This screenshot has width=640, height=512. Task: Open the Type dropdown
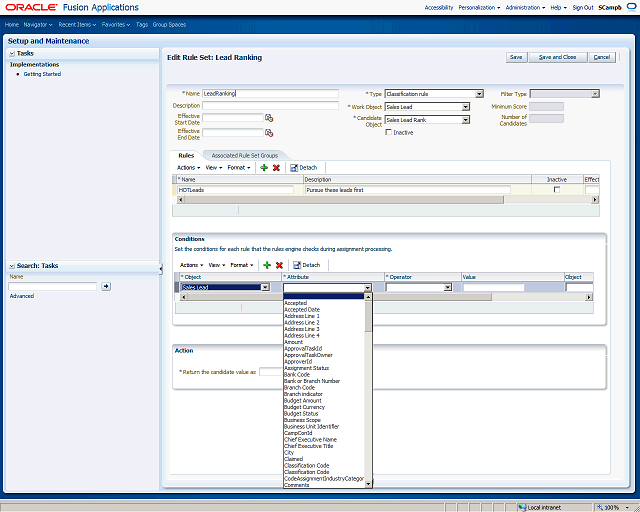point(479,94)
